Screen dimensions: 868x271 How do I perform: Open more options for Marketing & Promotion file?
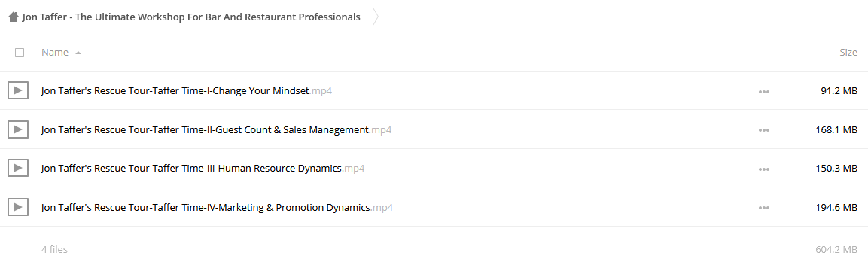click(x=764, y=208)
